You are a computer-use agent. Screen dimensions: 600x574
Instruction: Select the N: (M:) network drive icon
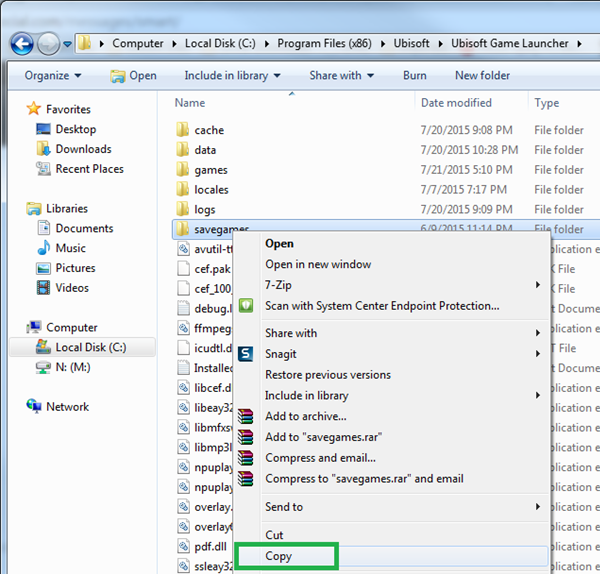[43, 367]
